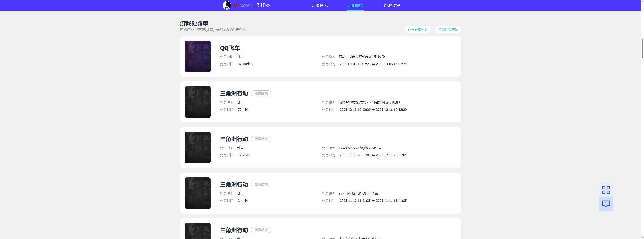
Task: Click 处罚结束 badge in the bottom partial card
Action: (x=261, y=230)
